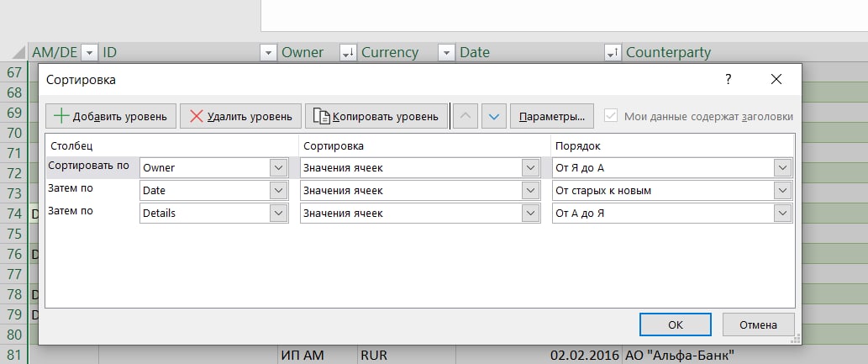Open the Owner column sorted filter arrow
The height and width of the screenshot is (364, 868).
[348, 53]
